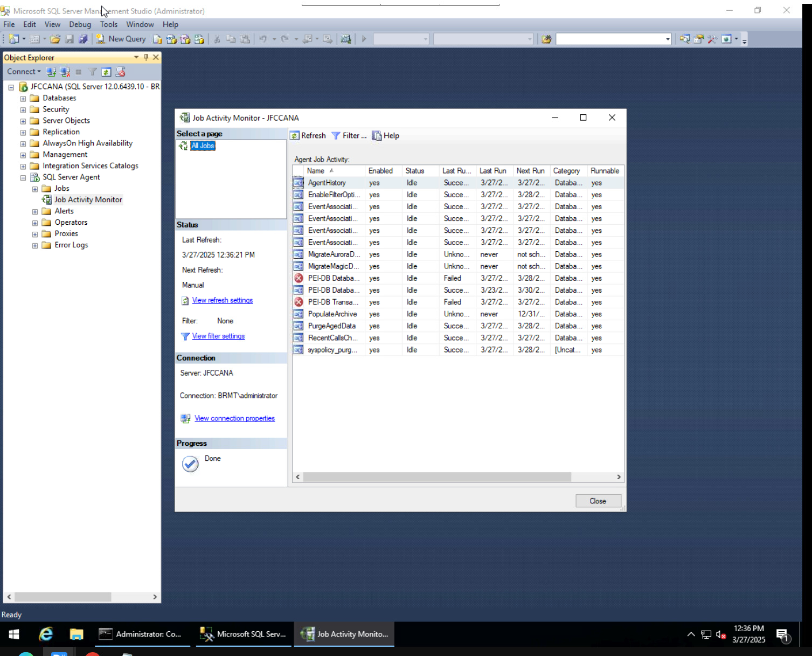Viewport: 812px width, 656px height.
Task: Open Object Explorer window position dropdown arrow
Action: click(x=136, y=57)
